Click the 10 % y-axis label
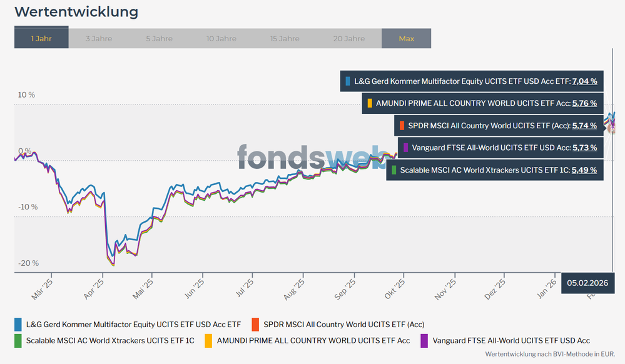 click(26, 95)
